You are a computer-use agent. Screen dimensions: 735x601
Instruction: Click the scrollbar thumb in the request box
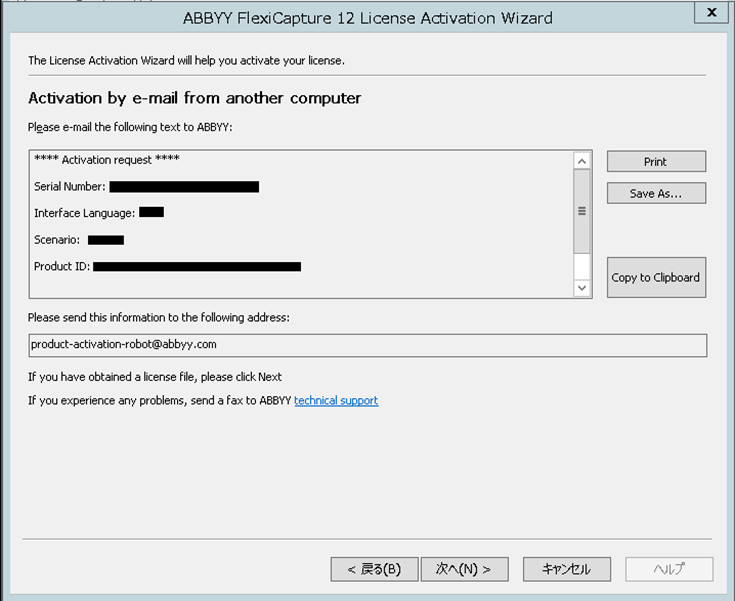click(582, 211)
